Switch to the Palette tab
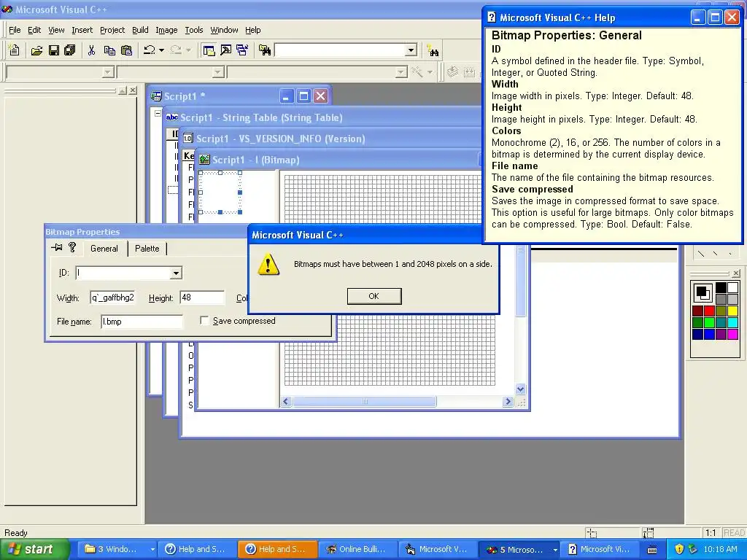 click(x=147, y=249)
